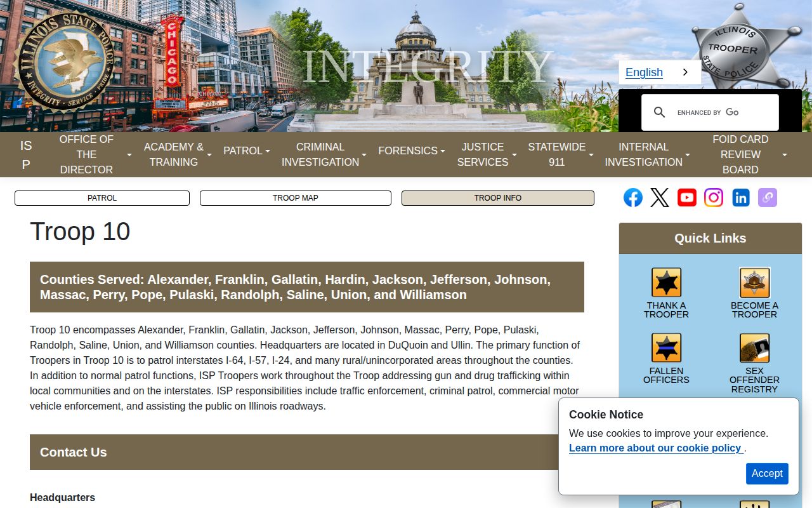This screenshot has width=812, height=508.
Task: Open the cookie policy link
Action: click(x=656, y=448)
